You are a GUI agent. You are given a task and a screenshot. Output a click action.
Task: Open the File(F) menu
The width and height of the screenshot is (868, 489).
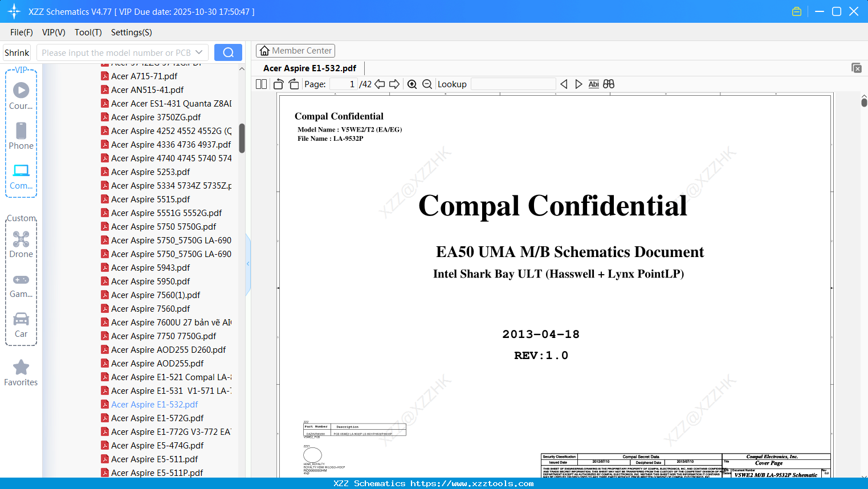(22, 32)
